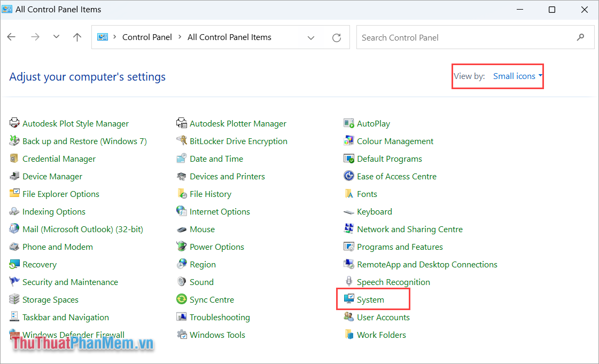Open BitLocker Drive Encryption

point(238,141)
